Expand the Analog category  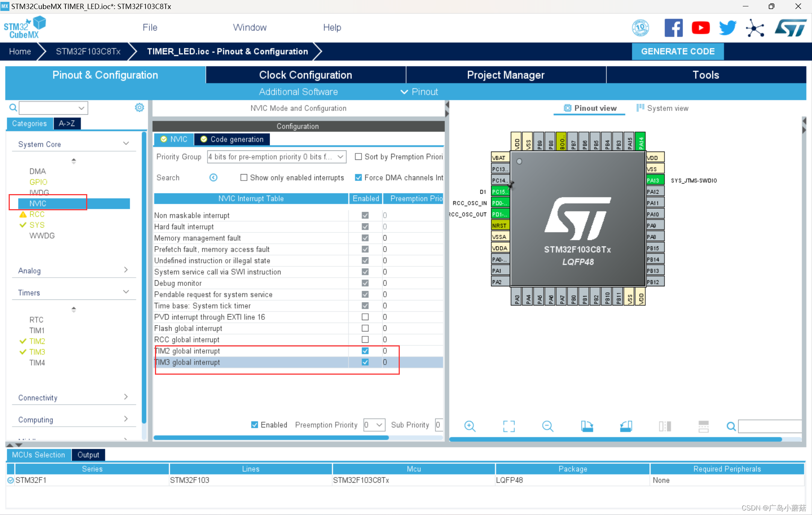click(126, 270)
